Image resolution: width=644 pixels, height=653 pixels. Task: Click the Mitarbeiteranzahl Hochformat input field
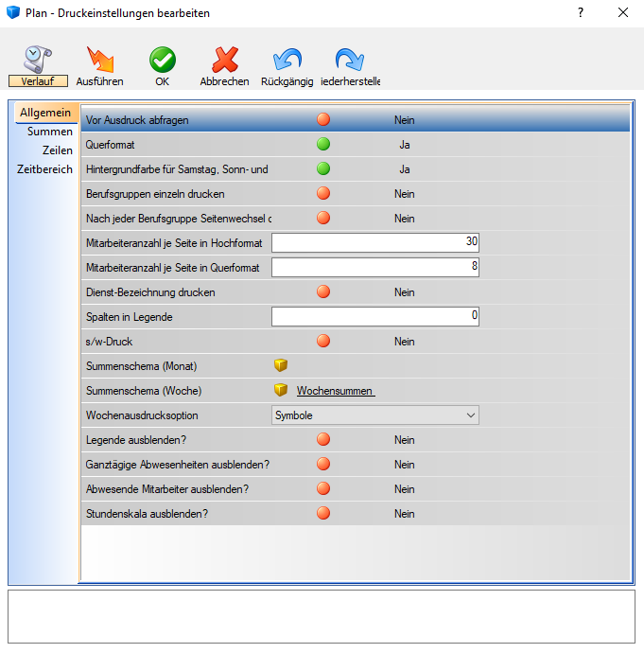374,242
